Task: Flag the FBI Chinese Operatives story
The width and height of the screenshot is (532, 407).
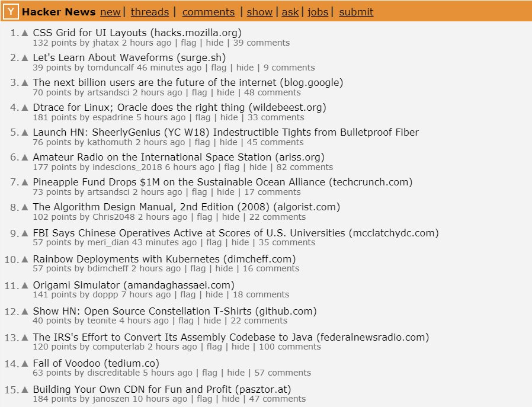Action: pyautogui.click(x=214, y=242)
